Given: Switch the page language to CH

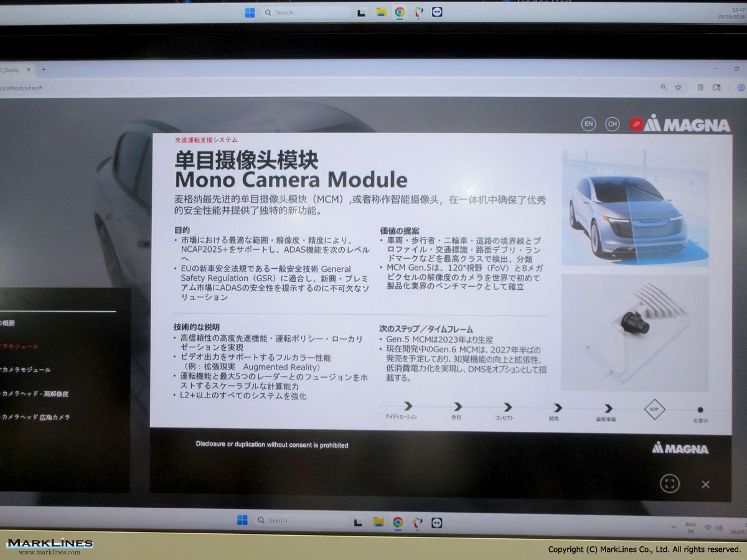Looking at the screenshot, I should click(613, 124).
